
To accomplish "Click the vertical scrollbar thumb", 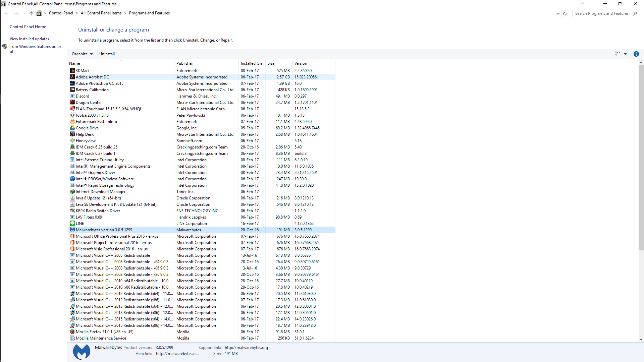I will (x=641, y=158).
